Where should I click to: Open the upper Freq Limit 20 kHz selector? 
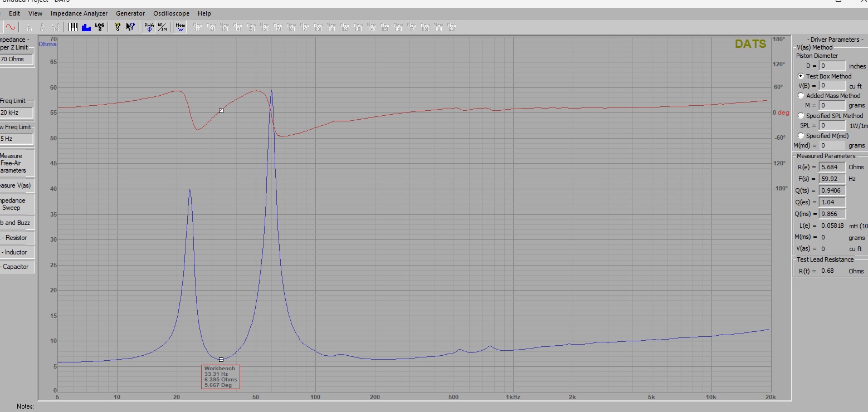click(16, 112)
